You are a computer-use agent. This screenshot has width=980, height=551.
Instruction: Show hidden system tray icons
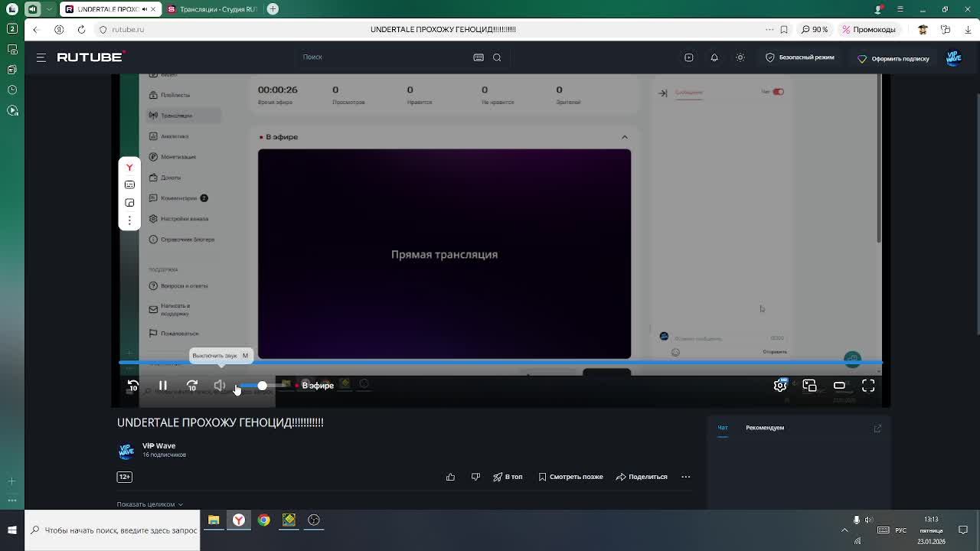pos(844,530)
